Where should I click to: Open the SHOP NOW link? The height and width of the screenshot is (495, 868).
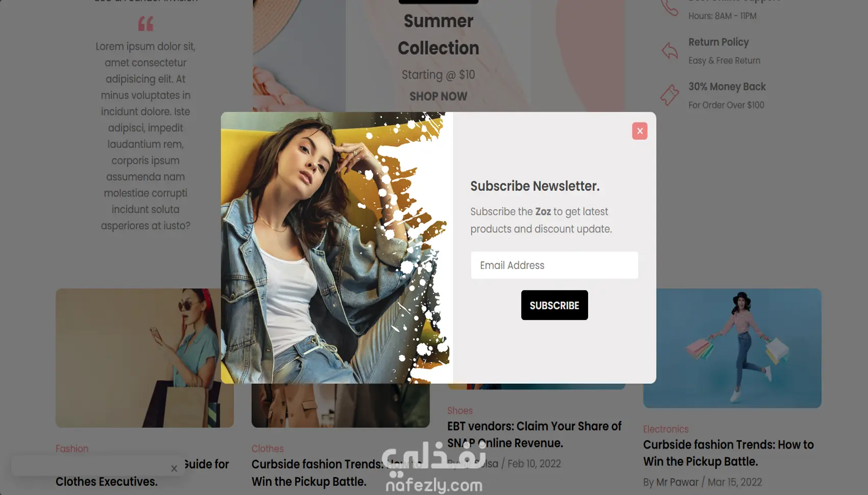click(438, 96)
